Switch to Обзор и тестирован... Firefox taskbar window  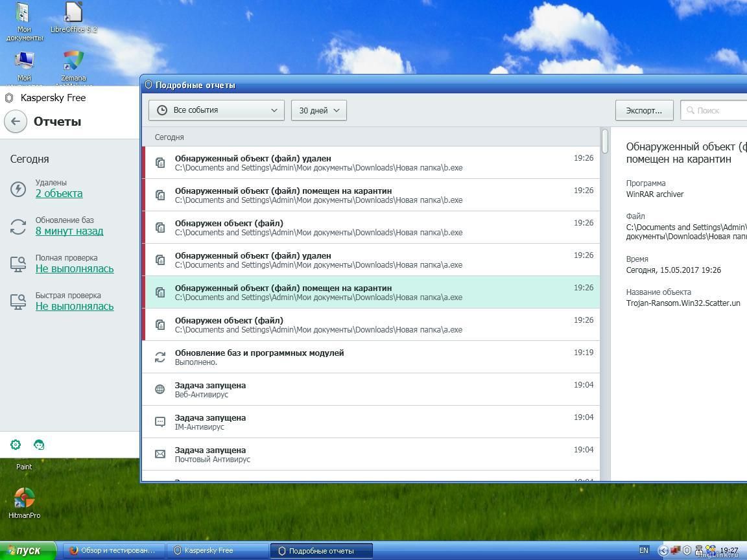[114, 550]
